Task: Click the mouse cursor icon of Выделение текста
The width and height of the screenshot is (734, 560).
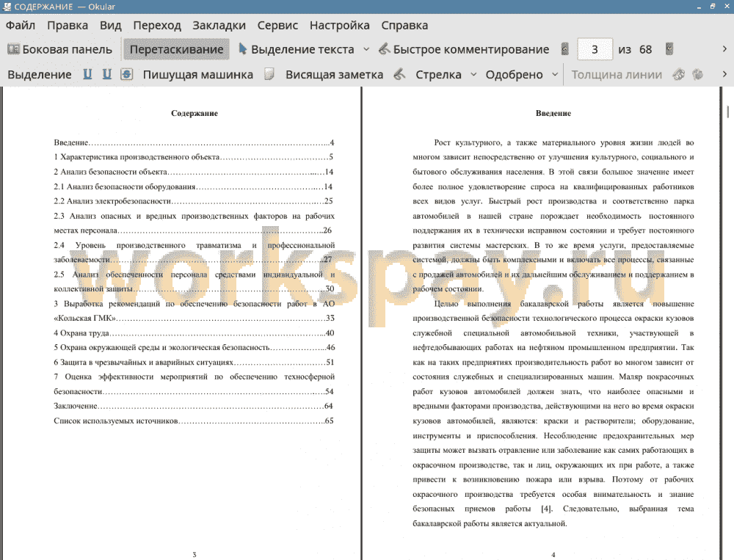Action: 242,48
